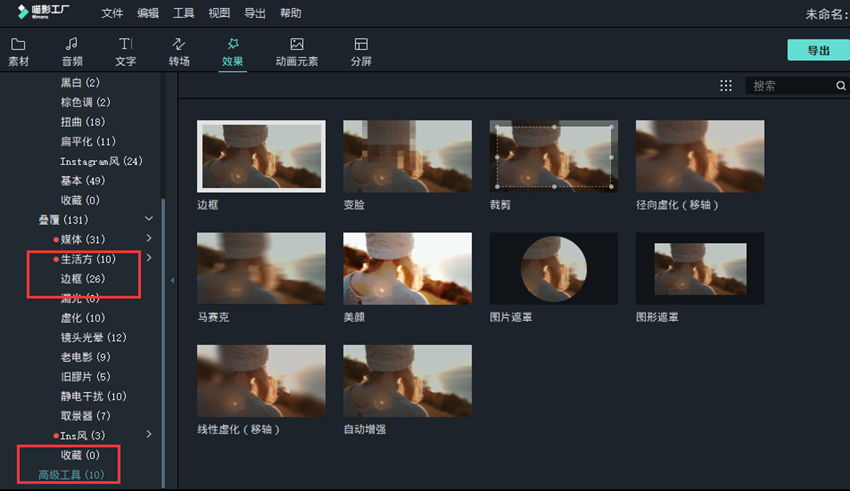The height and width of the screenshot is (491, 850).
Task: Select the 高级工具 (10) category
Action: (x=71, y=475)
